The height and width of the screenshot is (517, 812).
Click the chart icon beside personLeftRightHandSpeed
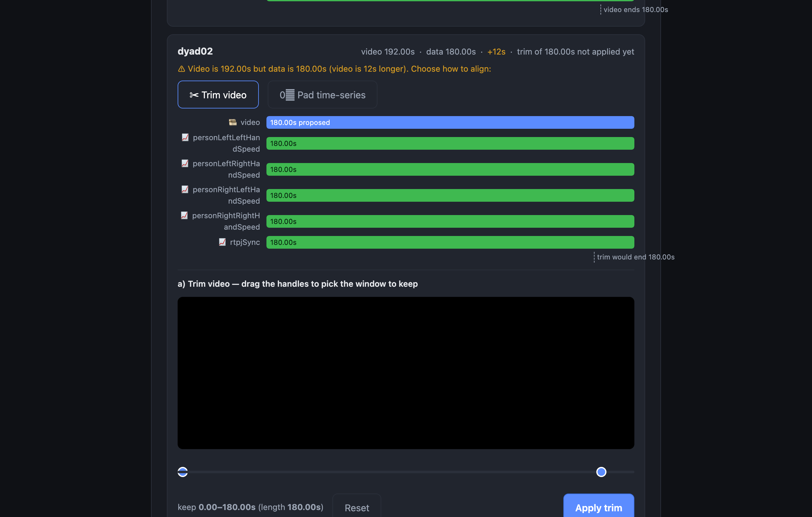(x=185, y=163)
